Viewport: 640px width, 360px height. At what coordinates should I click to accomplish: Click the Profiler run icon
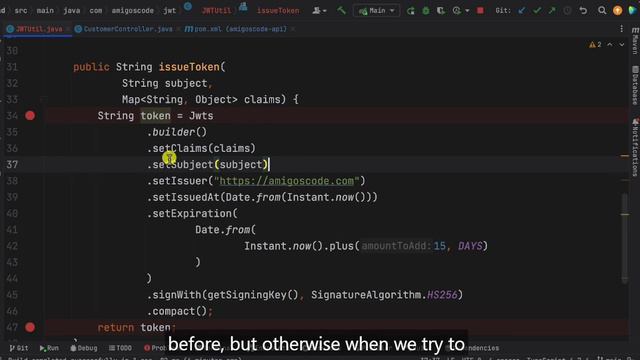coord(457,11)
